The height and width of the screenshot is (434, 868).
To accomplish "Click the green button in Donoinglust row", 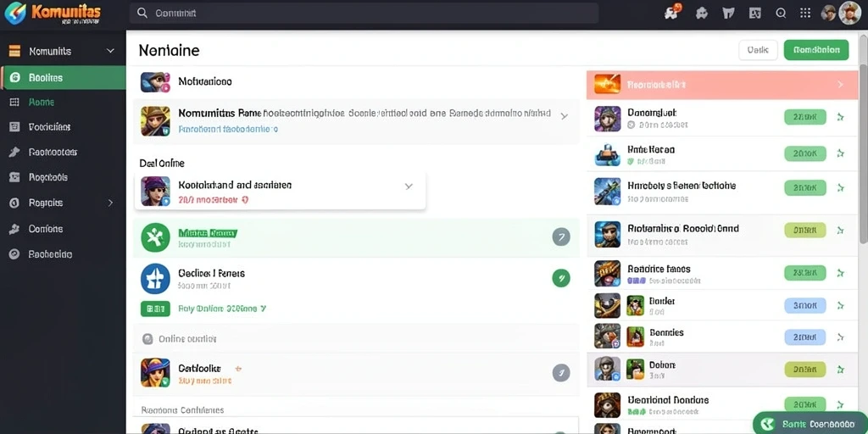I will [x=805, y=117].
